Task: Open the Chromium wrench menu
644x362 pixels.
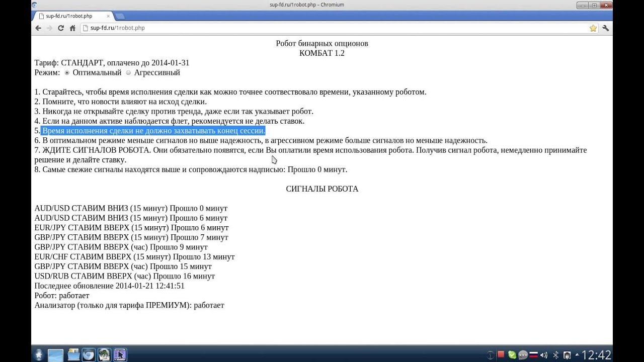Action: (x=606, y=28)
